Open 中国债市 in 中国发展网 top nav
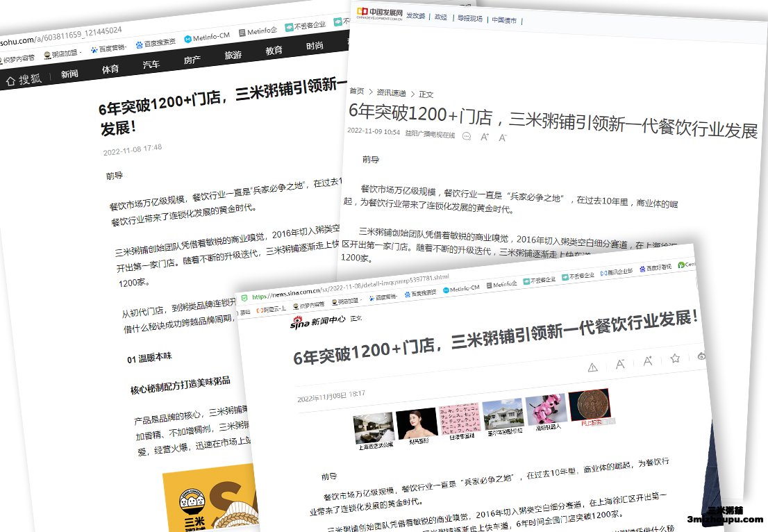768x532 pixels. point(504,20)
